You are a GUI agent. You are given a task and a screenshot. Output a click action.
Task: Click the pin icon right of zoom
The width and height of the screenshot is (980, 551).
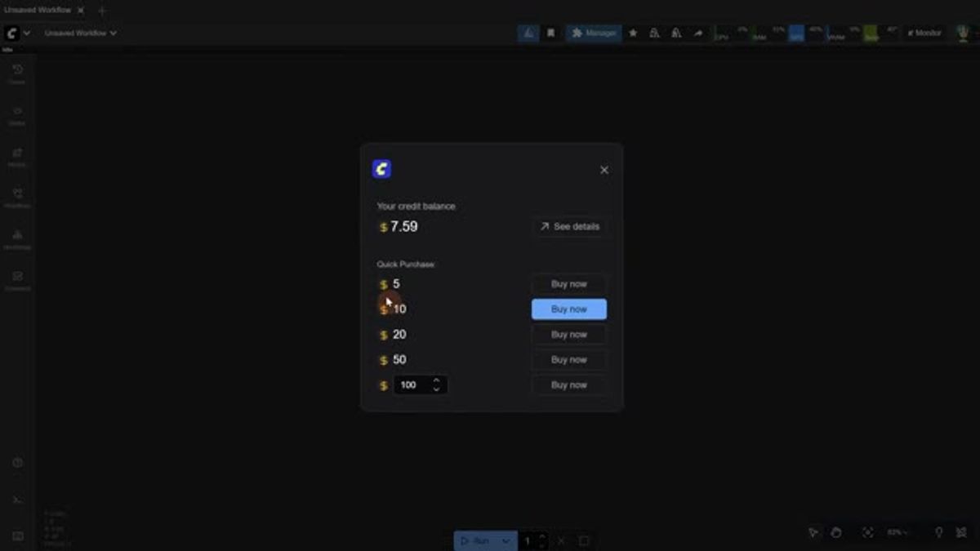939,532
